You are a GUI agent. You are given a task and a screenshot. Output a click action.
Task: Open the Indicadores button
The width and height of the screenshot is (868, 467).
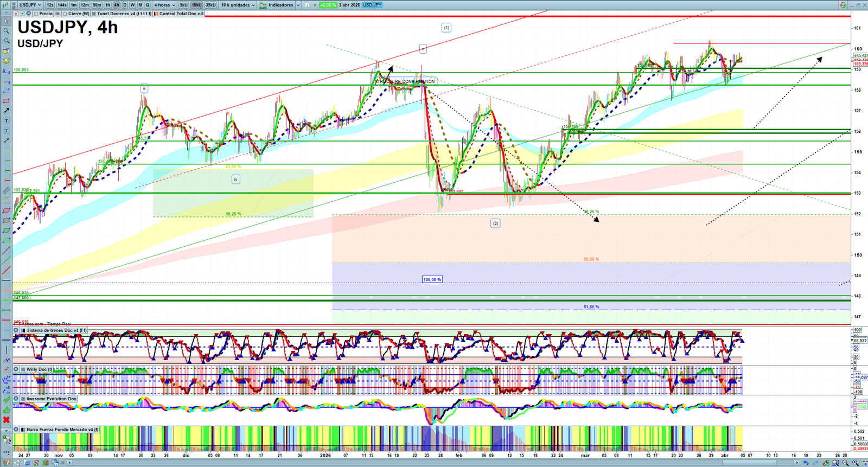(277, 5)
